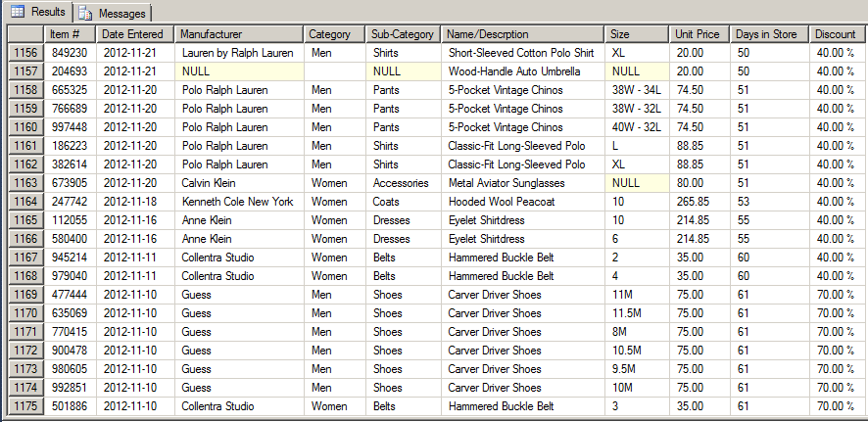Click the Unit Price column header
This screenshot has height=422, width=868.
tap(699, 34)
